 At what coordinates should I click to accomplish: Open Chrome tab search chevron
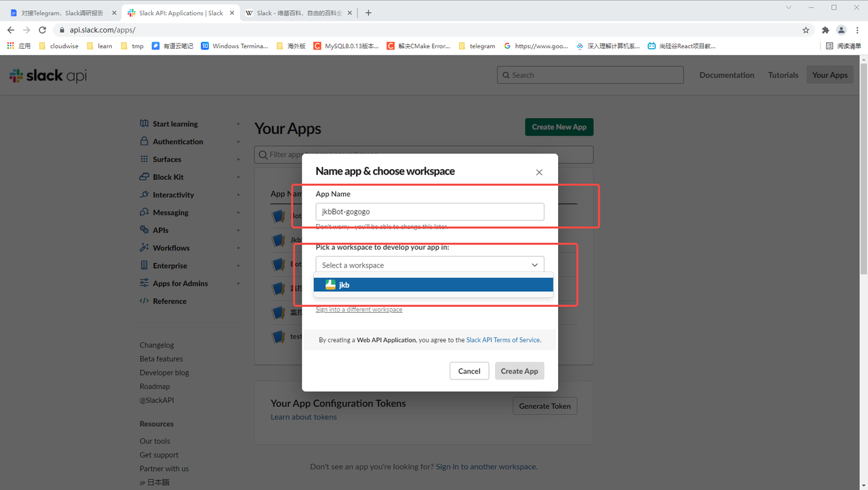[789, 7]
